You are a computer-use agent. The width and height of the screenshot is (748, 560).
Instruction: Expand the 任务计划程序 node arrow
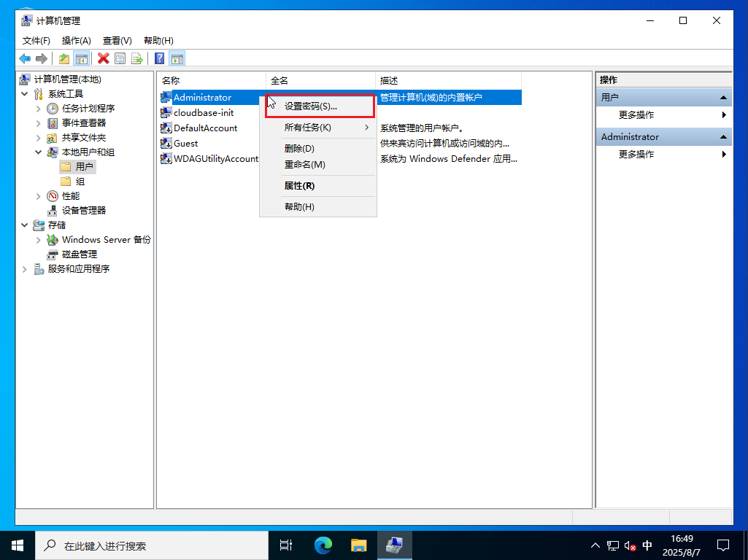(x=38, y=109)
